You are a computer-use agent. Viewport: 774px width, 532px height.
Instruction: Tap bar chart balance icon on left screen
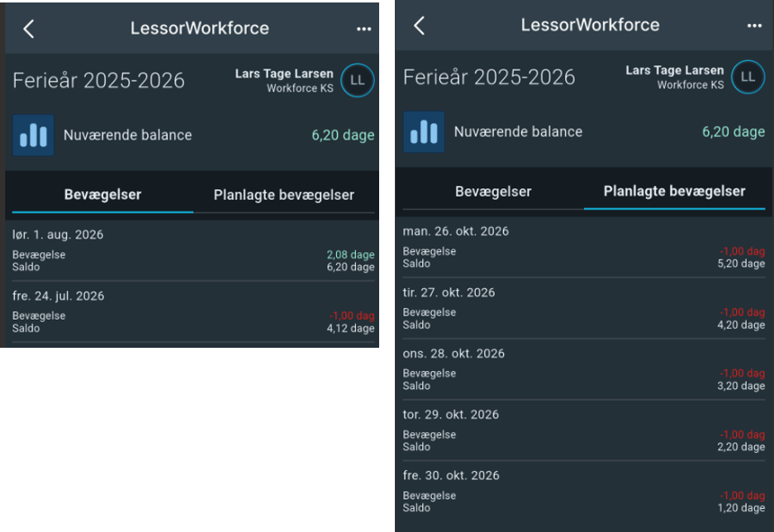point(34,135)
